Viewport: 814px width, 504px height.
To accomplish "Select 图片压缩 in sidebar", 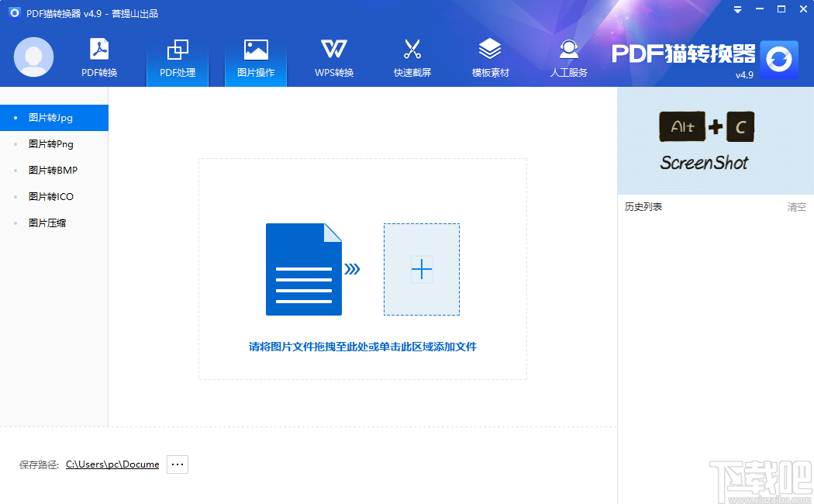I will (54, 223).
